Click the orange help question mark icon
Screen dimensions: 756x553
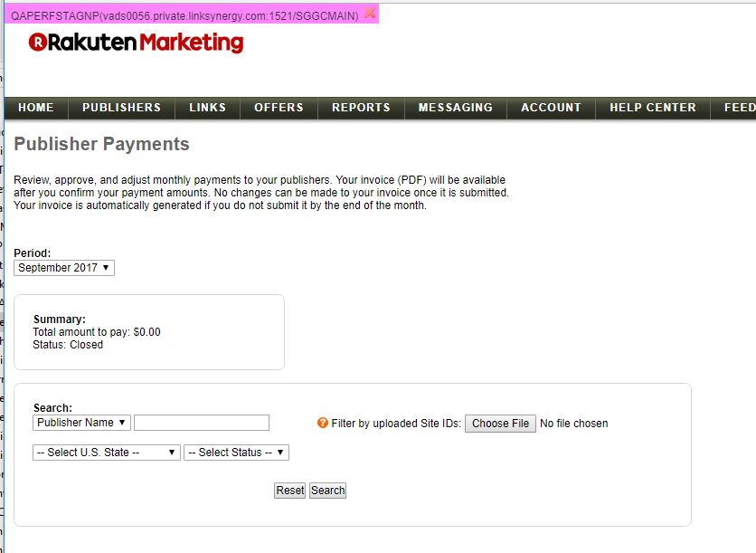point(323,423)
